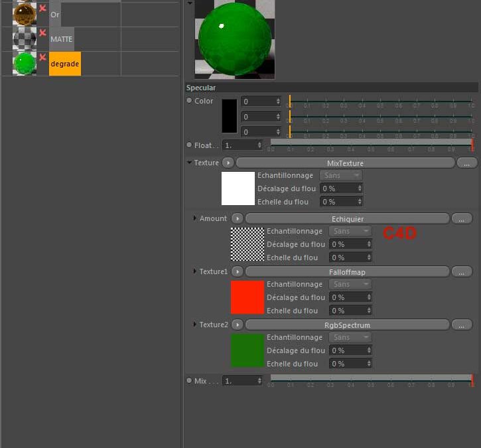Click the black Specular color swatch

[x=229, y=116]
